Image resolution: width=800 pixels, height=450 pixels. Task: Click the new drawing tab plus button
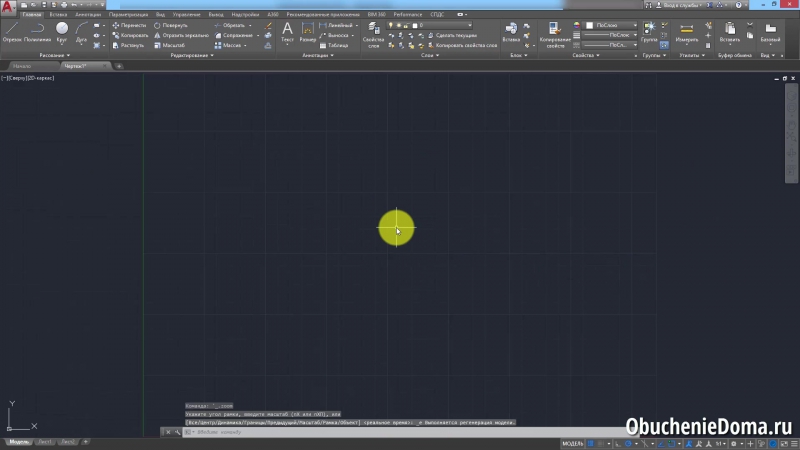pyautogui.click(x=119, y=66)
